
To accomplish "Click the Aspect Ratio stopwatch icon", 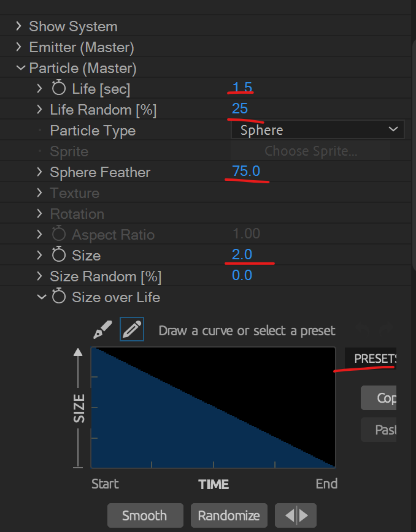I will pos(59,235).
